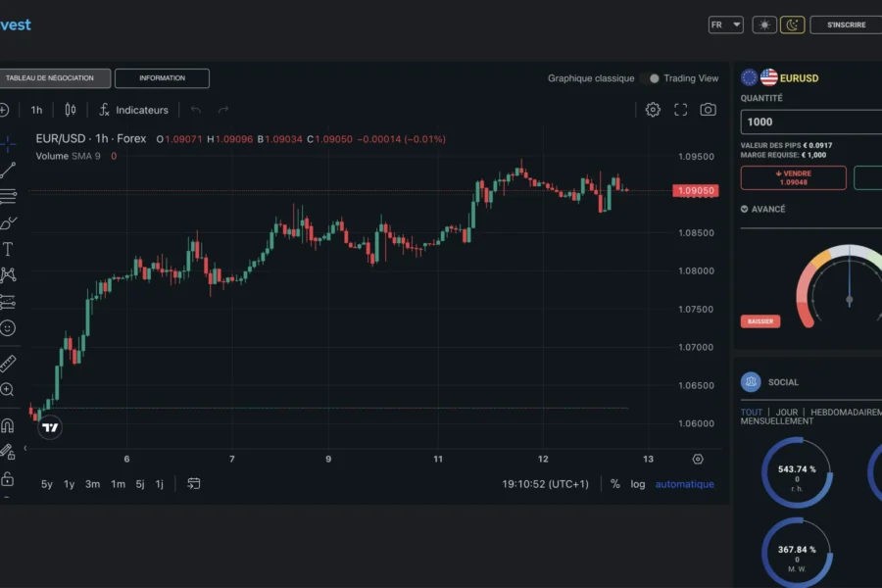Select the forecast position tool
Image resolution: width=882 pixels, height=588 pixels.
(x=7, y=302)
